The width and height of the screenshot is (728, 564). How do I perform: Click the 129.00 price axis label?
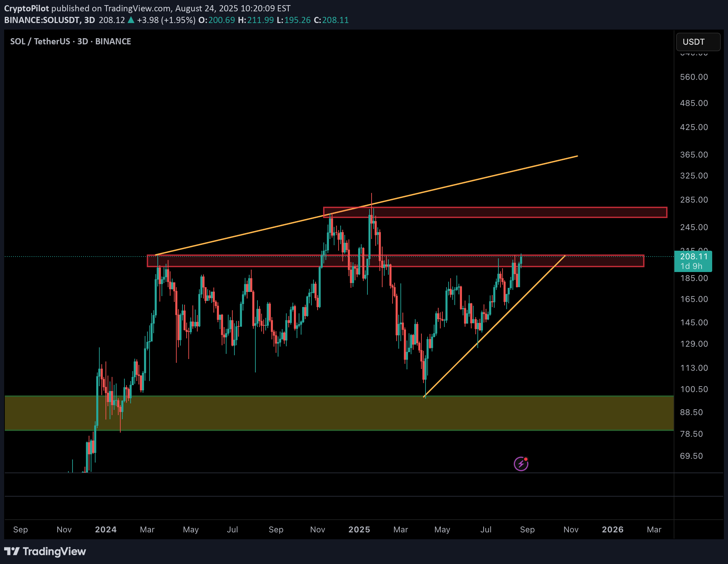point(694,344)
